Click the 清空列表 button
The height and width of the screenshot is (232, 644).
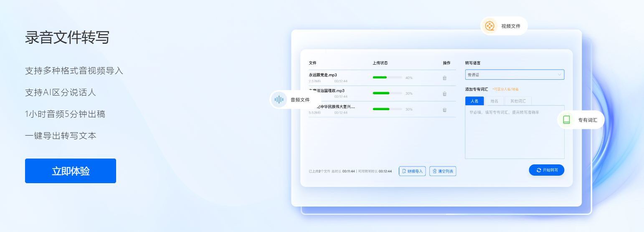tap(443, 171)
